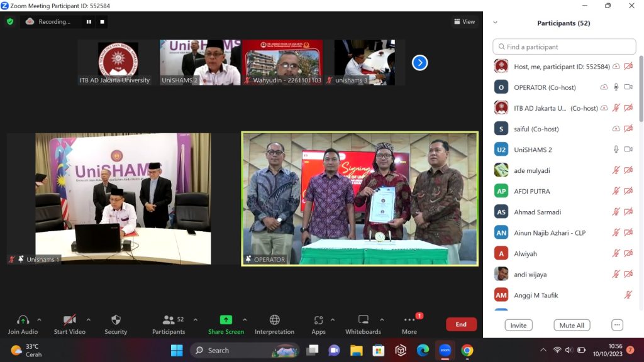Click the cloud recording icon on host row

(616, 67)
